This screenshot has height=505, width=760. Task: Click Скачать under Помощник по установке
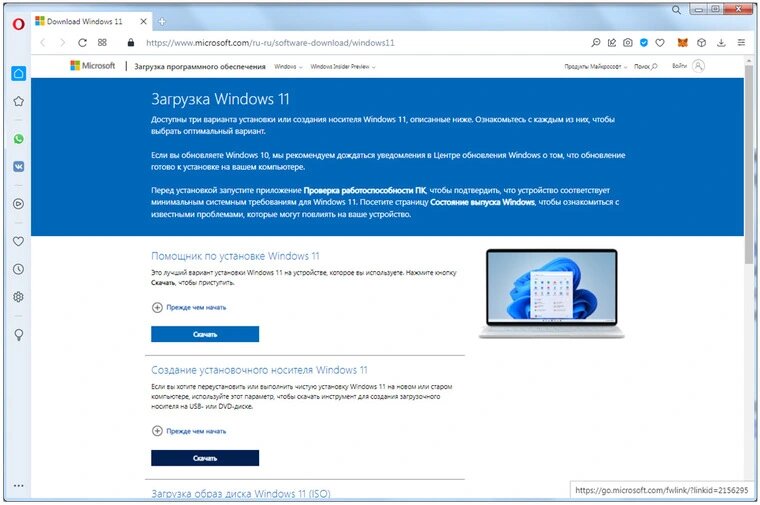coord(205,334)
